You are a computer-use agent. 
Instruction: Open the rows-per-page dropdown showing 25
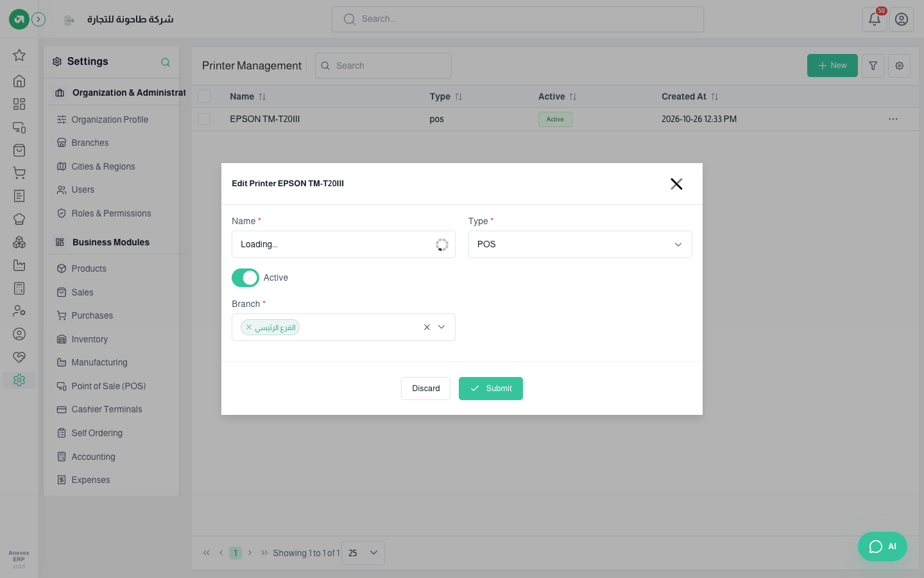coord(363,553)
